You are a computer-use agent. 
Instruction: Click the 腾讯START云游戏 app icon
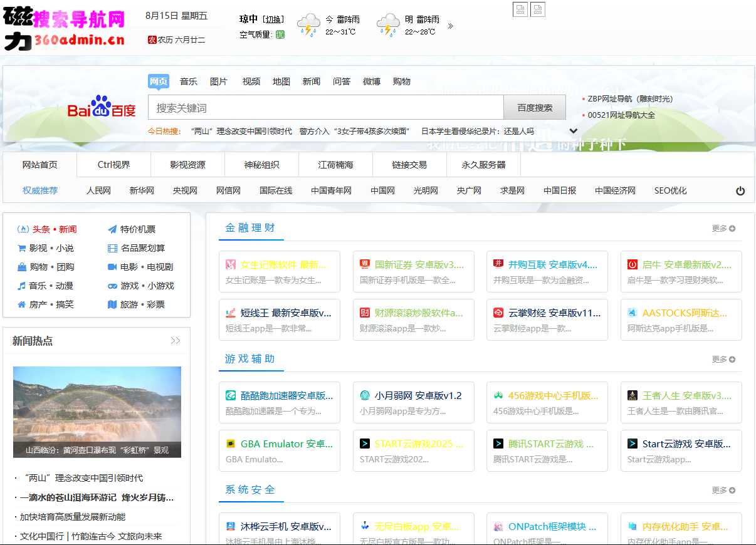pyautogui.click(x=498, y=444)
